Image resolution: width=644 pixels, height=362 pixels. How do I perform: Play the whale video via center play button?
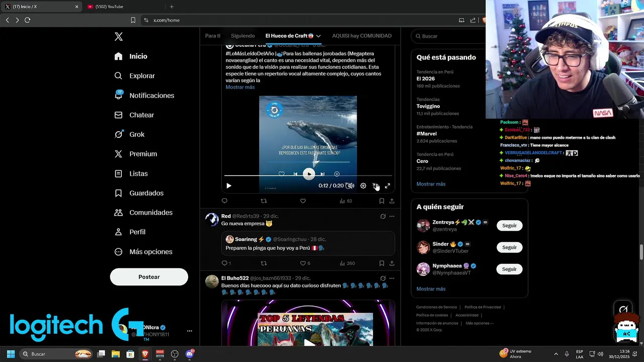click(309, 174)
